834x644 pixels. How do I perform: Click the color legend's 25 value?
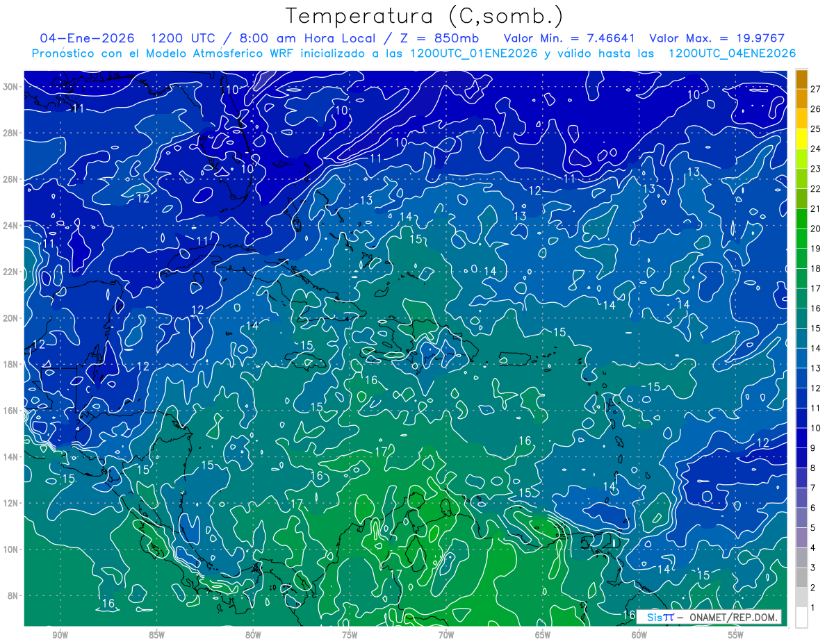tap(815, 129)
